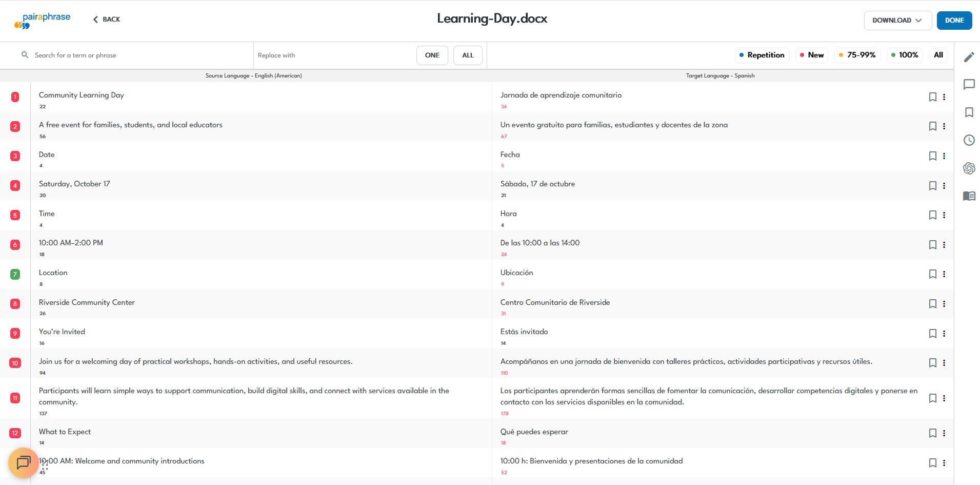Open more options for 'Fecha' row
This screenshot has width=980, height=485.
944,156
